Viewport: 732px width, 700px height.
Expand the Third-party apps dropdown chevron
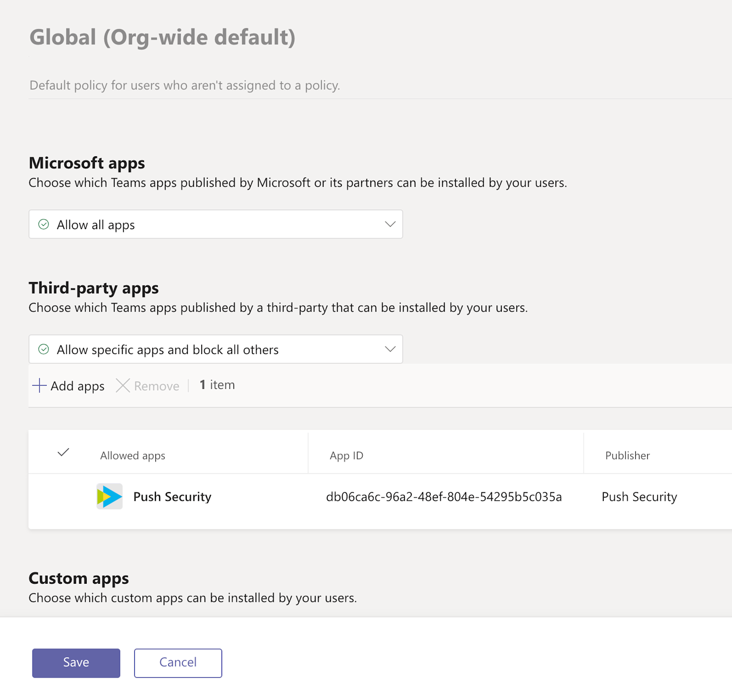[x=390, y=349]
